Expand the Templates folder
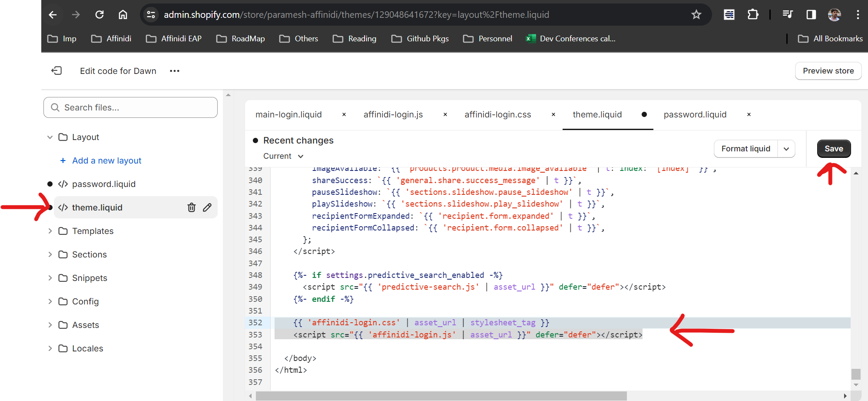 point(50,231)
